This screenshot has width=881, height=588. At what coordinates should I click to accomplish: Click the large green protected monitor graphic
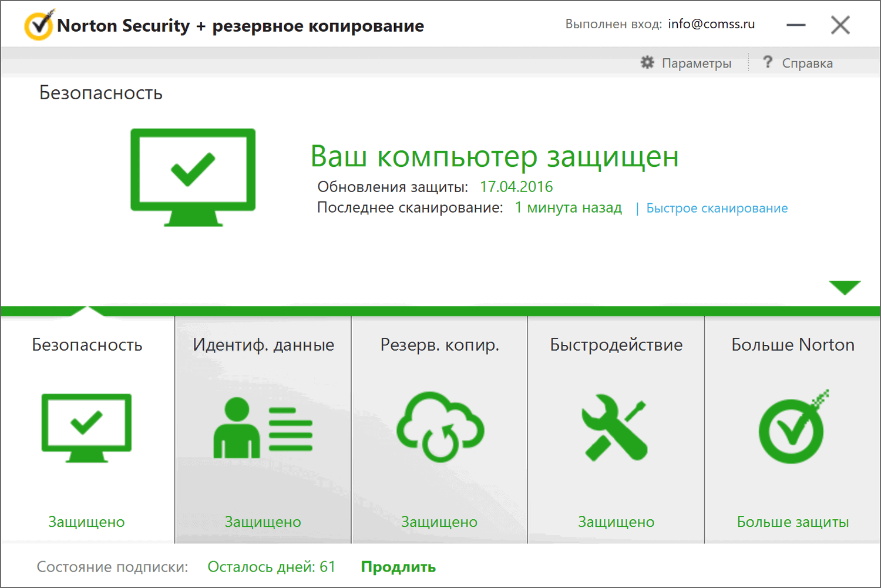pos(192,176)
